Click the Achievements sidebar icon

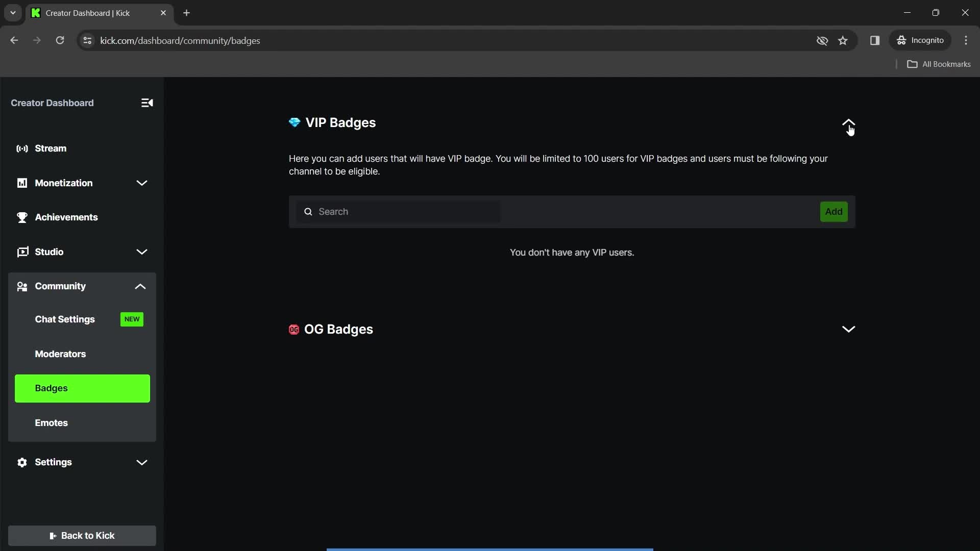pyautogui.click(x=22, y=217)
